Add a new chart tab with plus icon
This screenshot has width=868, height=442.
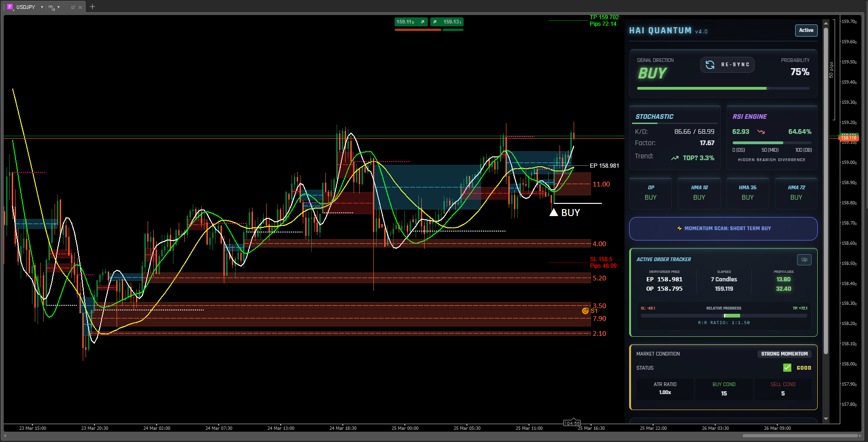tap(92, 7)
